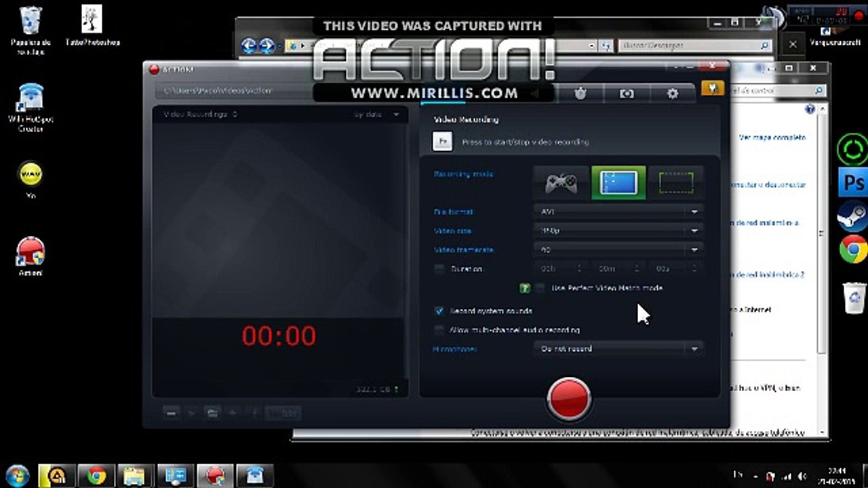Click the Windows Start button
The height and width of the screenshot is (488, 868).
(17, 474)
